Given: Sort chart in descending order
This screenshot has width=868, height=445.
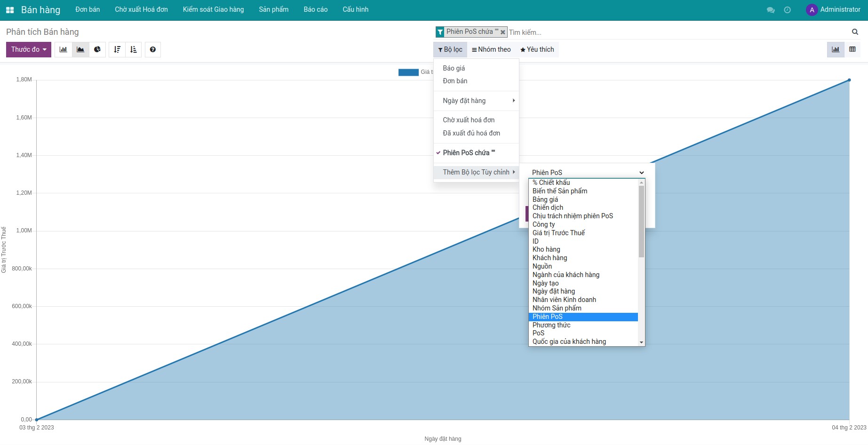Looking at the screenshot, I should (x=117, y=49).
